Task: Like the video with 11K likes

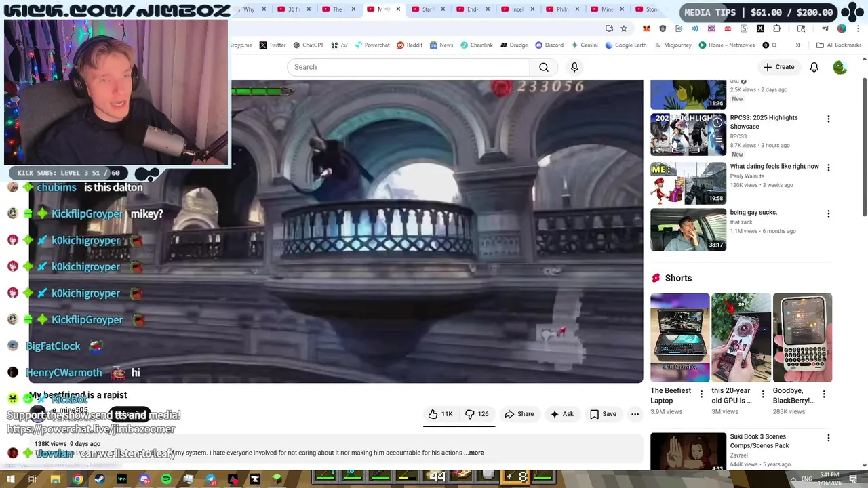Action: (440, 414)
